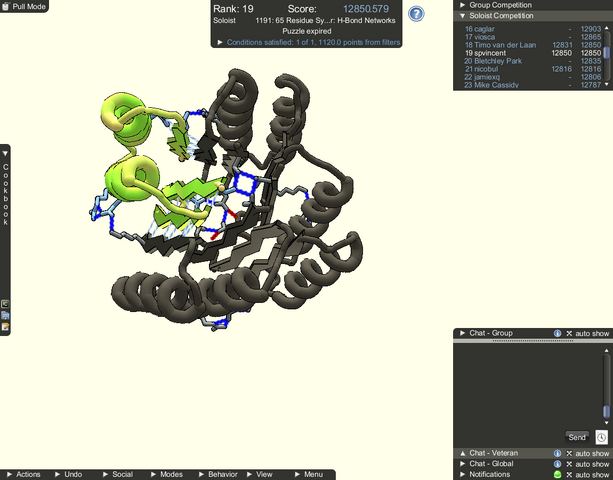The height and width of the screenshot is (480, 613).
Task: Open the Modes menu
Action: tap(167, 475)
